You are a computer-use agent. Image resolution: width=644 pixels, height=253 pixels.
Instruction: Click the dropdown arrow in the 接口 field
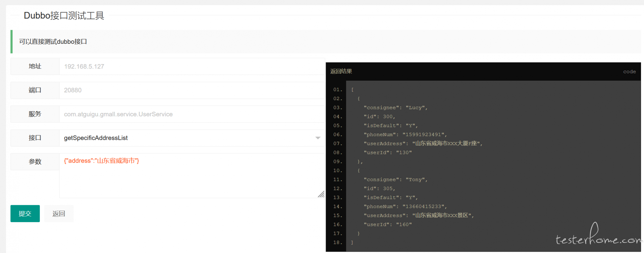tap(318, 138)
